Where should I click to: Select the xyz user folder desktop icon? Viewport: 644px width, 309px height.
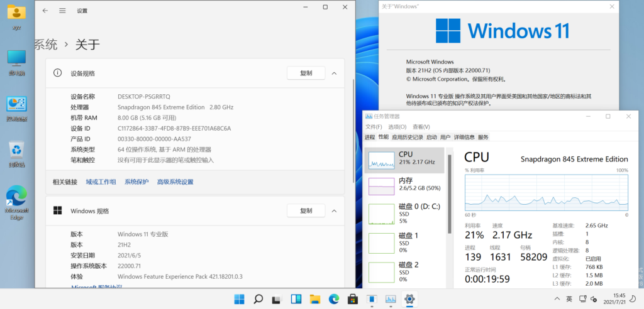click(x=16, y=17)
